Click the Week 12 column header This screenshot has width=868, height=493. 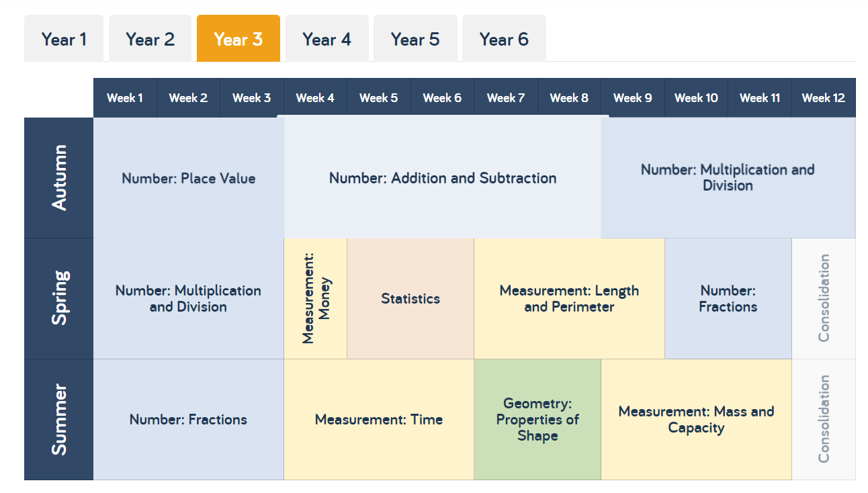pos(824,98)
